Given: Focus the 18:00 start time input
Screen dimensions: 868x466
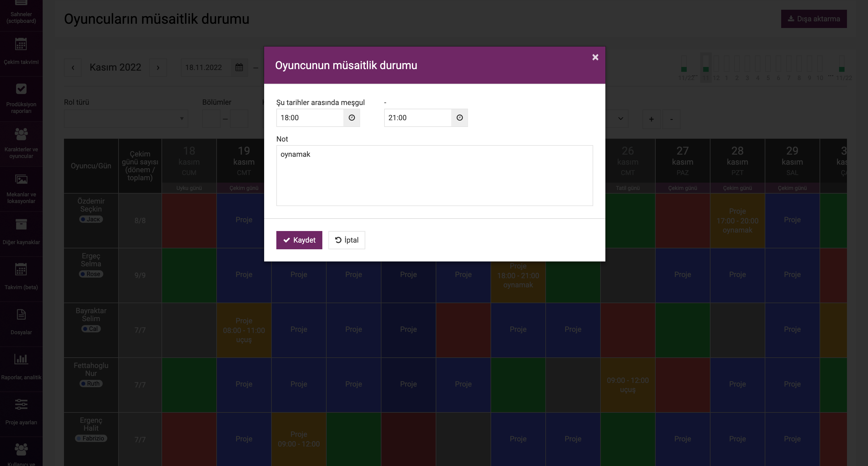Looking at the screenshot, I should [310, 117].
